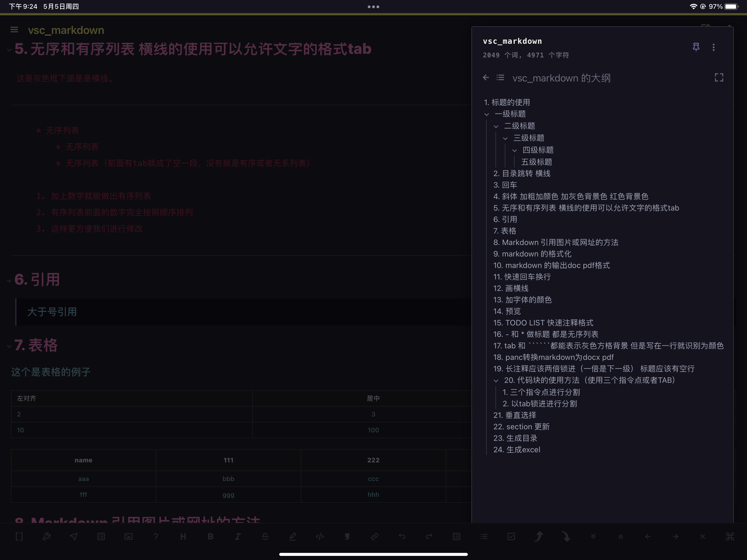This screenshot has width=747, height=560.
Task: Collapse the 一级标题 outline node
Action: 487,115
